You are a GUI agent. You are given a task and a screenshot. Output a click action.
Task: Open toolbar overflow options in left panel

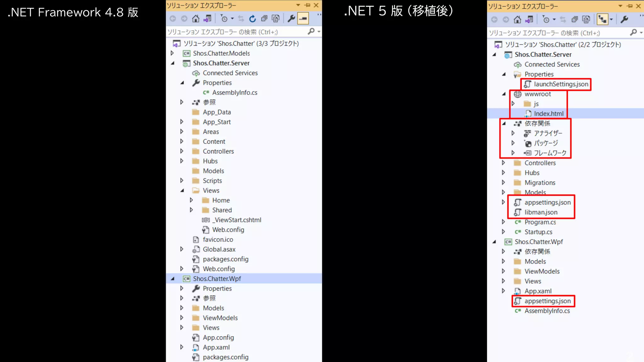(x=319, y=15)
